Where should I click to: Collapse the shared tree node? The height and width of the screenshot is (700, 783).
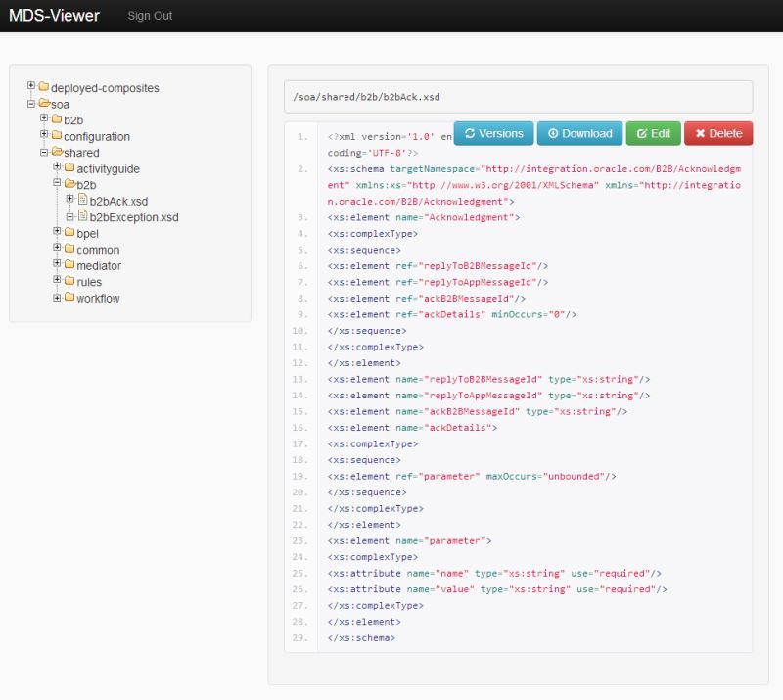[x=45, y=150]
